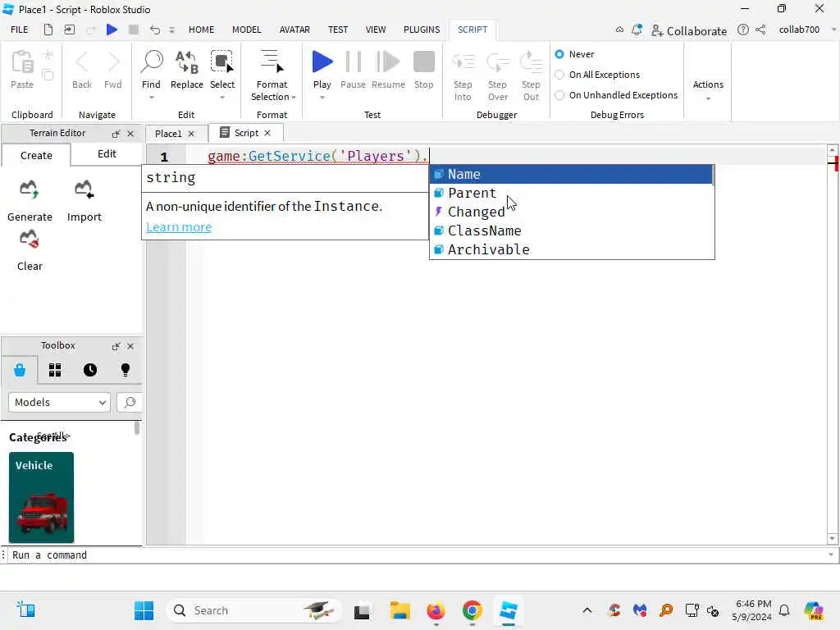Open the command bar history dropdown arrow
The height and width of the screenshot is (630, 840).
(831, 555)
